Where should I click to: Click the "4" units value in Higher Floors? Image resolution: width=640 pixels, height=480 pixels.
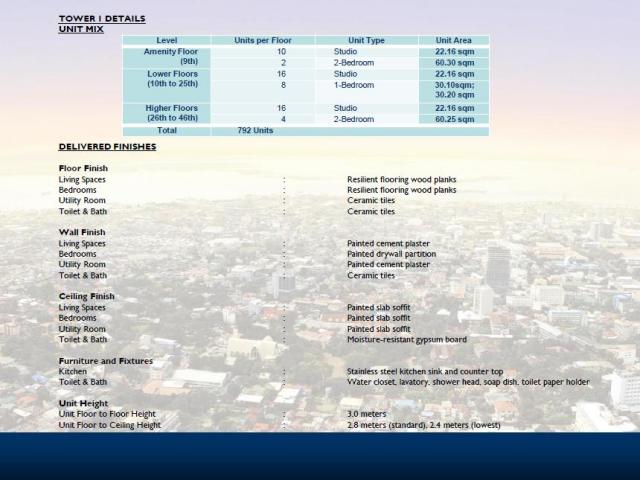click(x=283, y=120)
